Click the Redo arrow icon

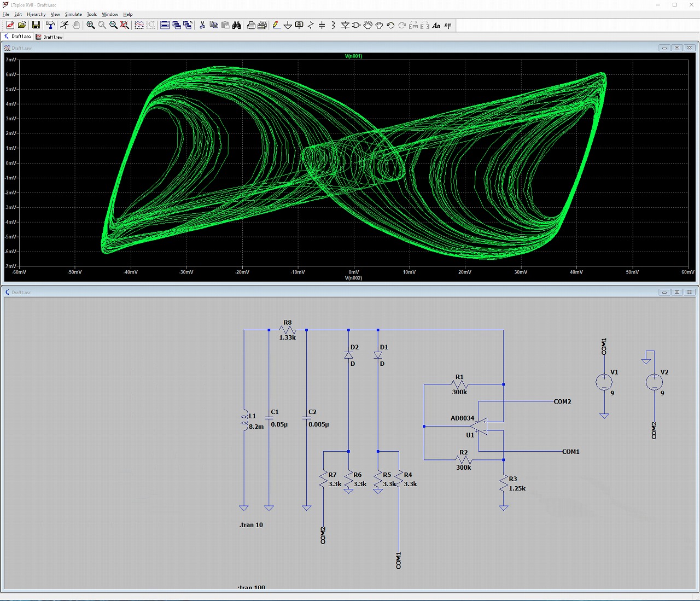(x=402, y=25)
